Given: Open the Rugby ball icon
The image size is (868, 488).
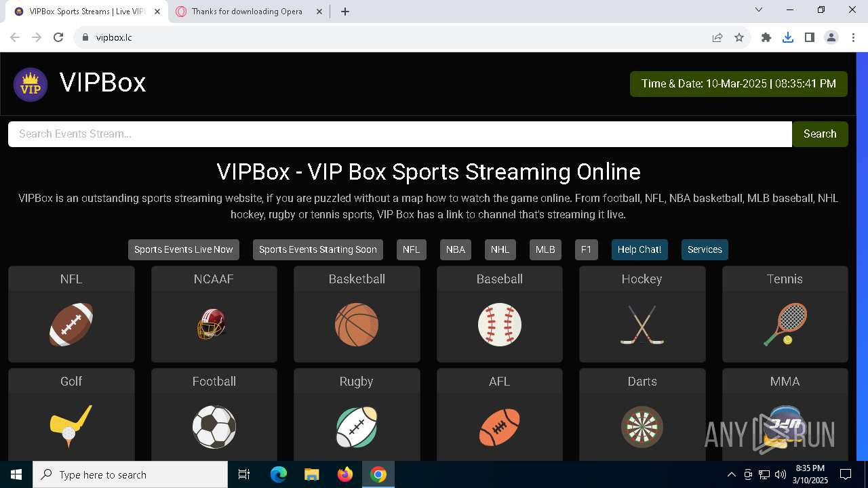Looking at the screenshot, I should point(357,427).
